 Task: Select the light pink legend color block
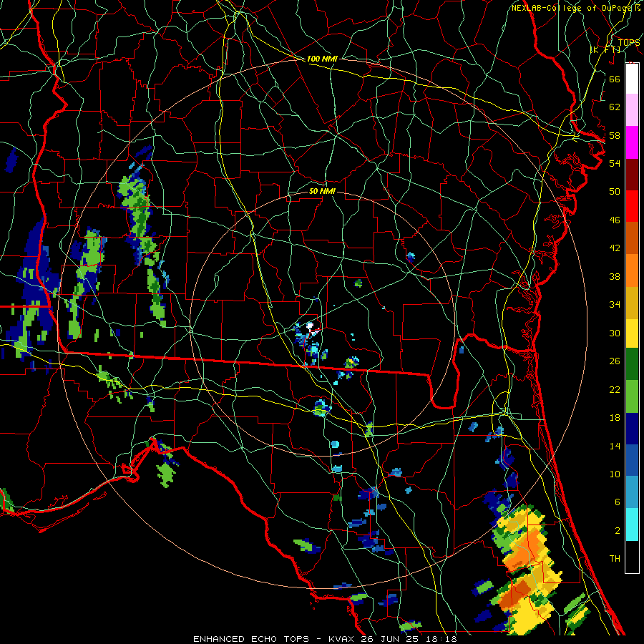pos(632,110)
